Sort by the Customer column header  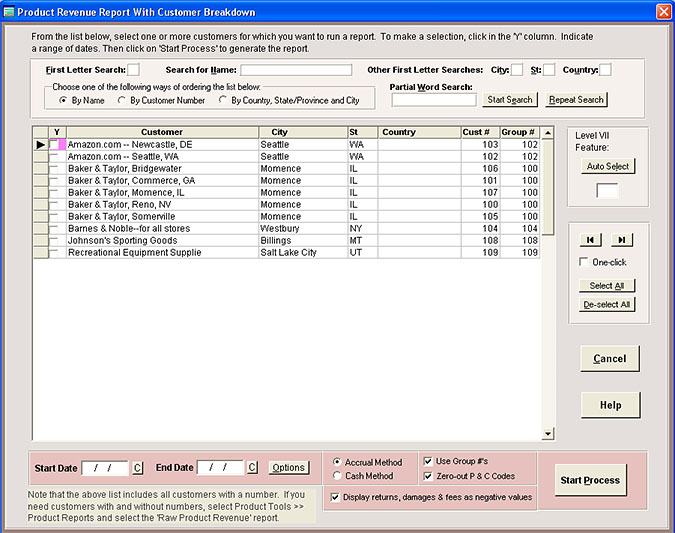[162, 132]
